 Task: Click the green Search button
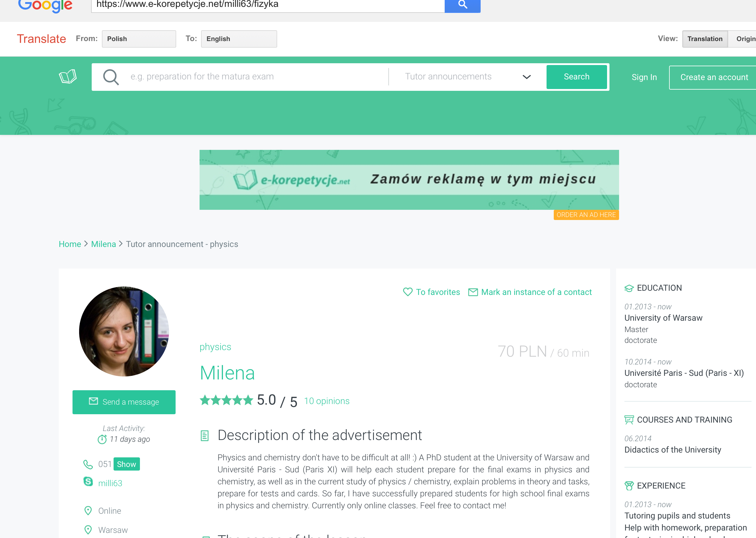click(577, 77)
